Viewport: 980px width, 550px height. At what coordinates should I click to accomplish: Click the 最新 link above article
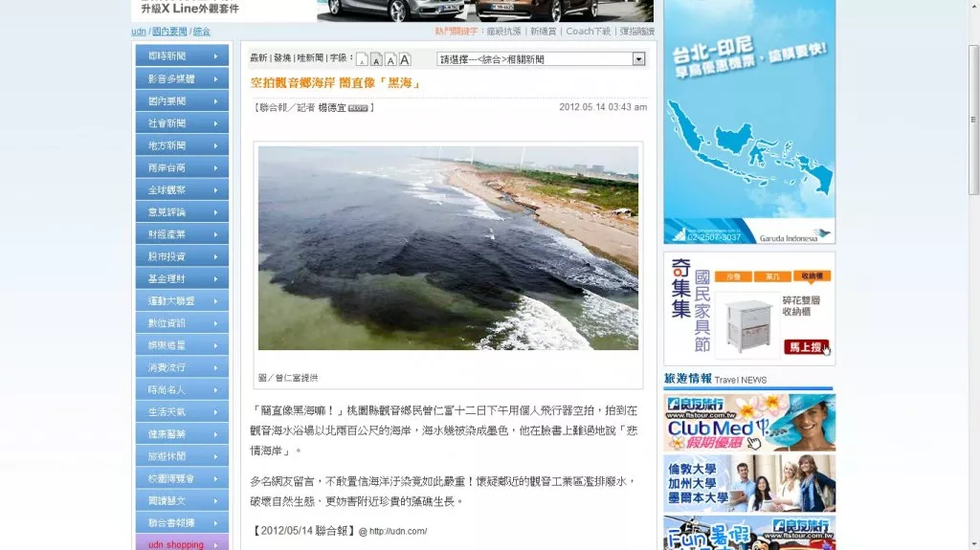[258, 58]
